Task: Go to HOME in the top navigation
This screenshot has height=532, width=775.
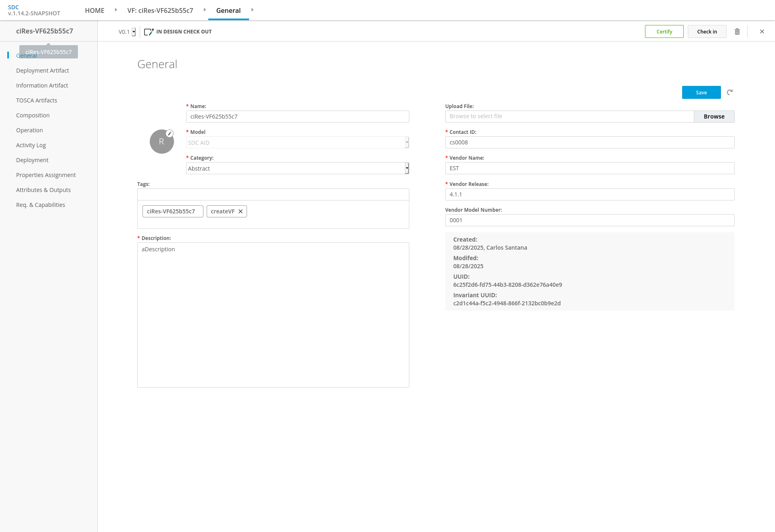Action: pos(94,10)
